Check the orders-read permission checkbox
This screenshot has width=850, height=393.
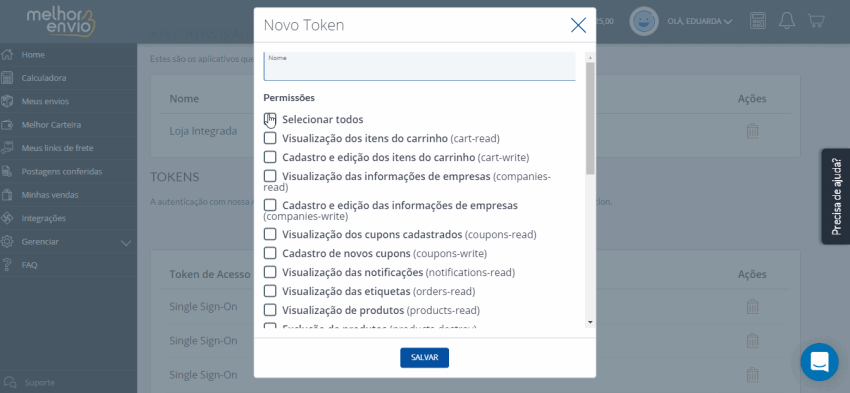pos(270,291)
